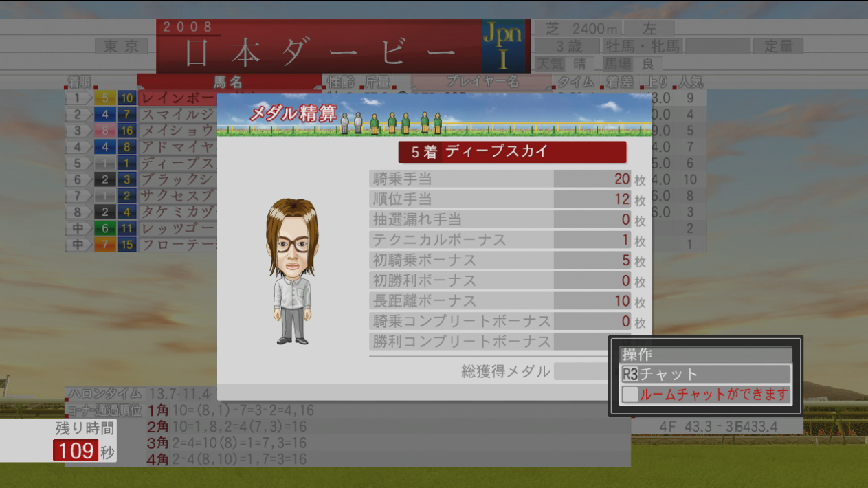Click the 騎乗手当 medal row

click(x=500, y=179)
